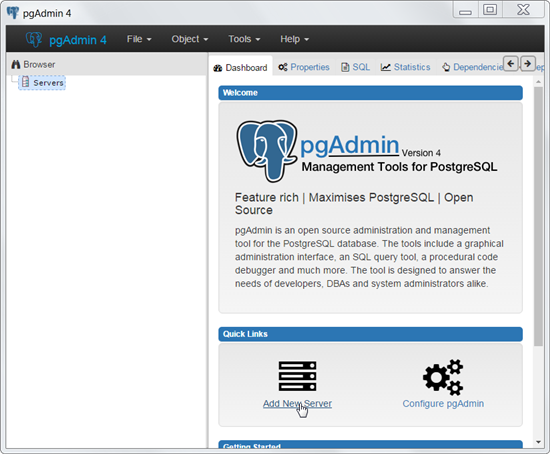Click the dashboard scrollbar up arrow
Image resolution: width=550 pixels, height=454 pixels.
coord(538,81)
